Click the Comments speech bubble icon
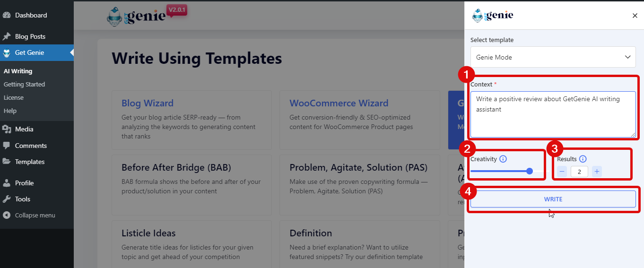Screen dimensions: 644x268 point(7,146)
